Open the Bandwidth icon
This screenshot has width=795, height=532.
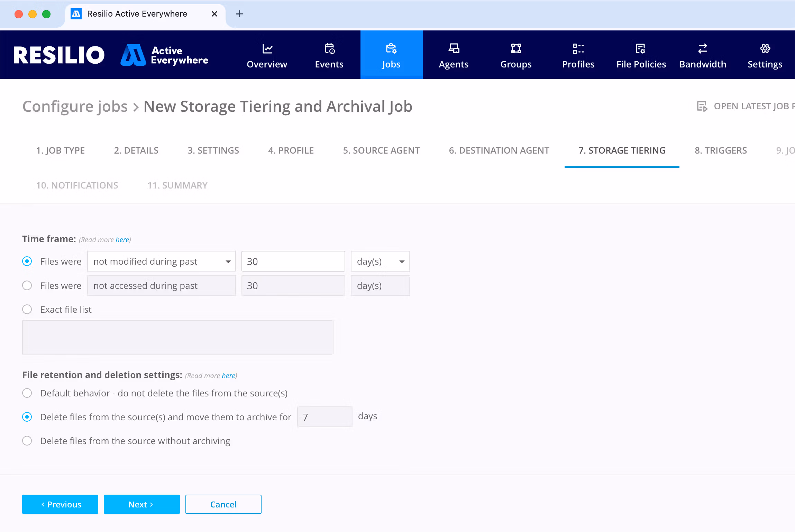pos(702,49)
